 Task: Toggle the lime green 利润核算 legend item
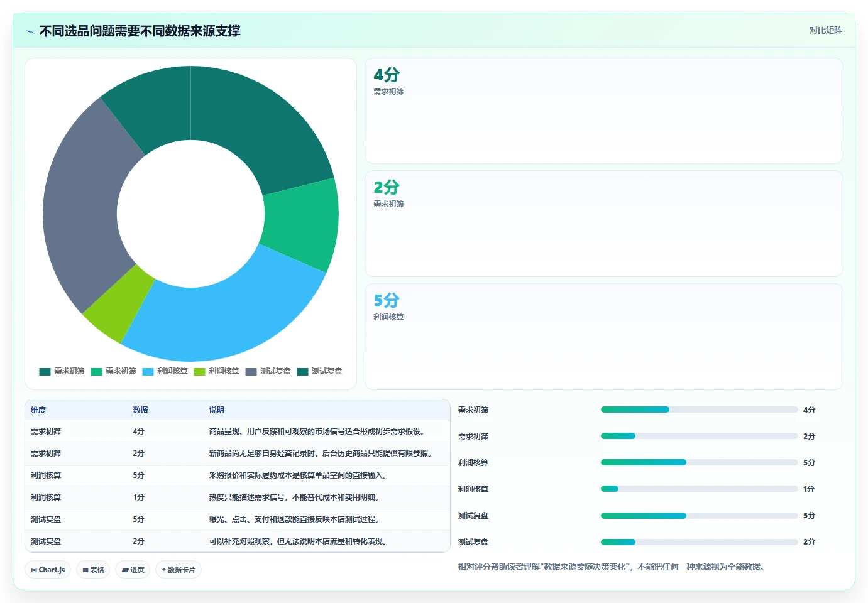click(x=216, y=371)
